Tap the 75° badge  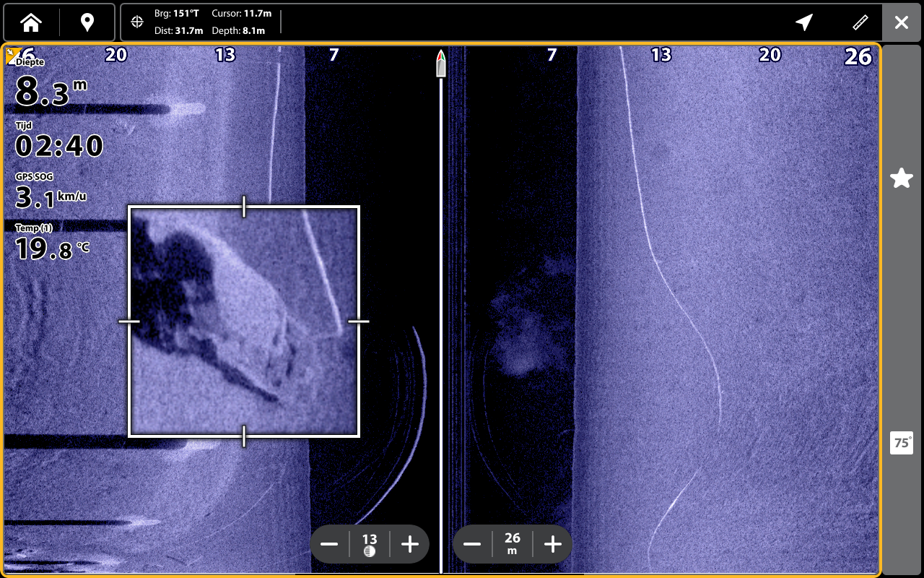click(902, 443)
